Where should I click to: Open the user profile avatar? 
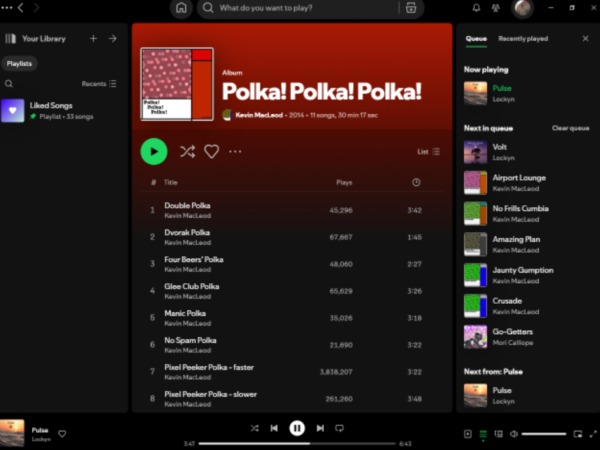[x=522, y=8]
